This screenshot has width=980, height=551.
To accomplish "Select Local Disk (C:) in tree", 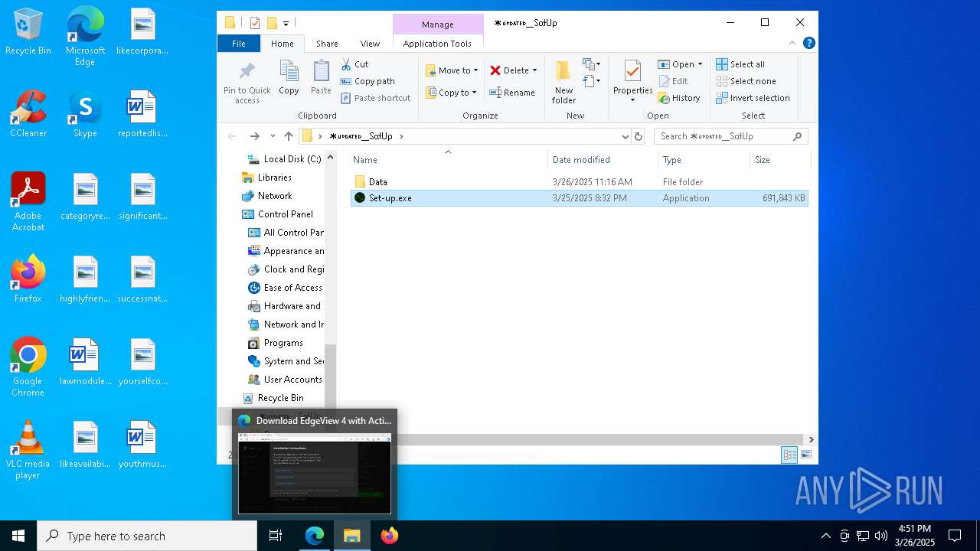I will tap(284, 159).
